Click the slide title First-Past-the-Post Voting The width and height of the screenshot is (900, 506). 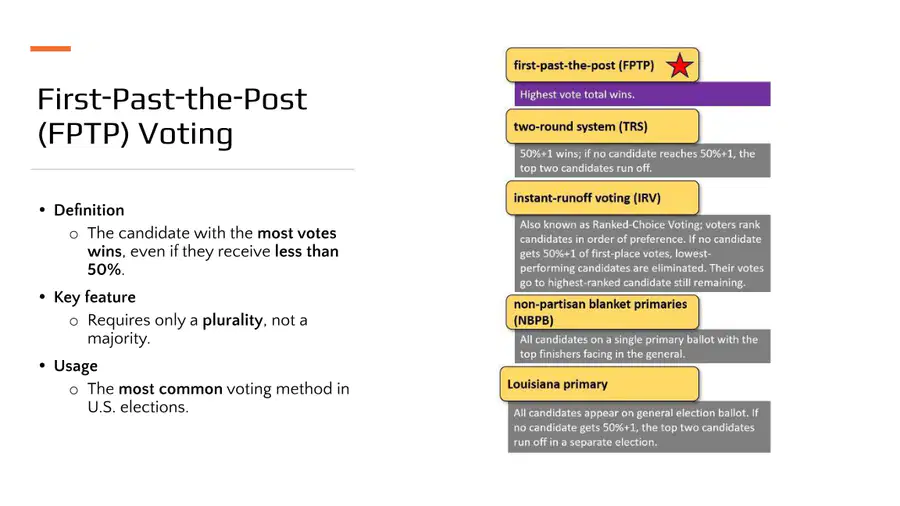(x=172, y=116)
